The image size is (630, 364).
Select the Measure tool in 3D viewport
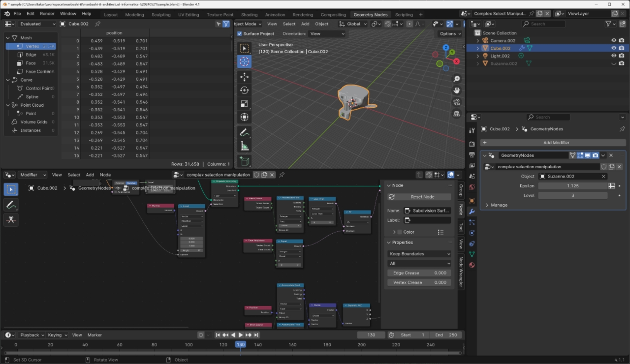pos(245,146)
